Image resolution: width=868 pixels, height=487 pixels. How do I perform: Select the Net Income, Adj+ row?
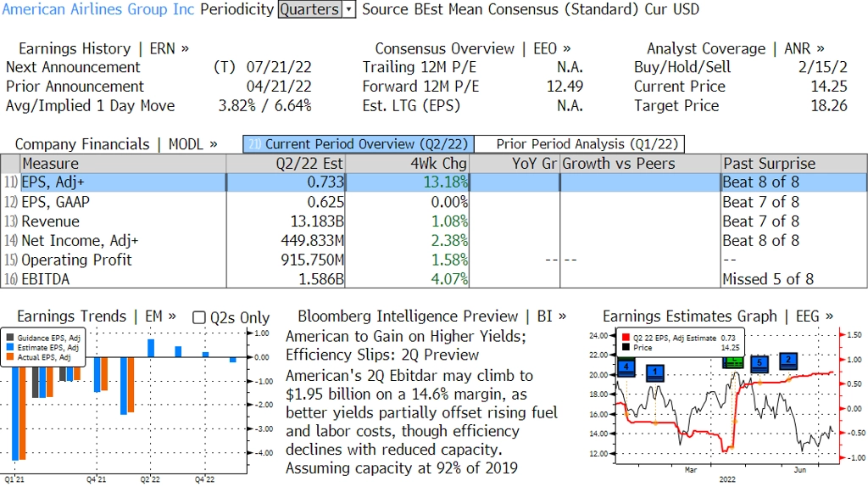433,240
